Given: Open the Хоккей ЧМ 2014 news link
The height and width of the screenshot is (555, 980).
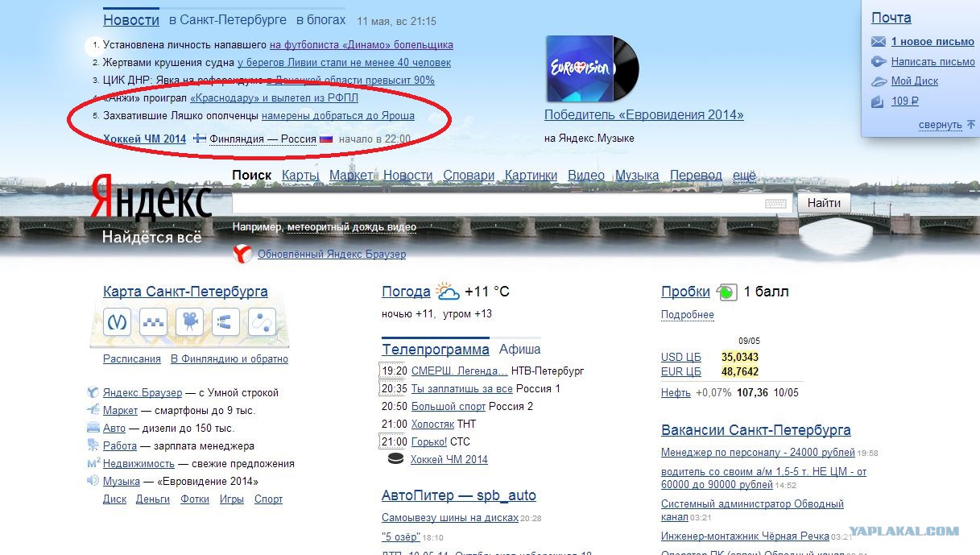Looking at the screenshot, I should pos(145,139).
